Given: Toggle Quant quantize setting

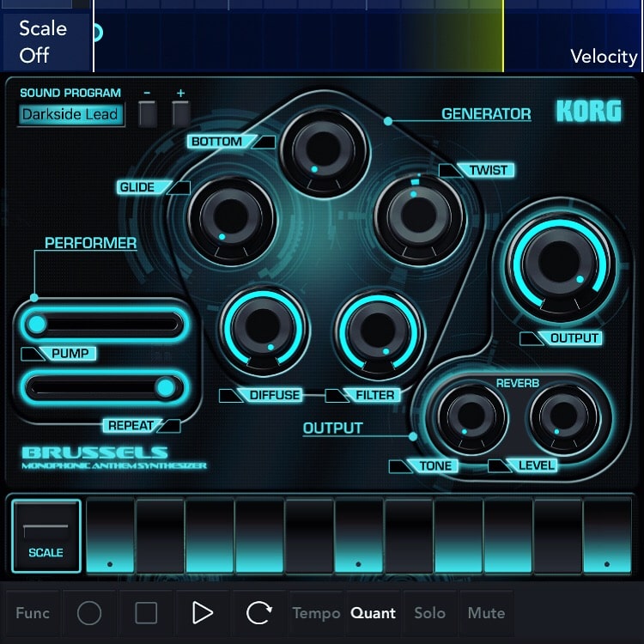Looking at the screenshot, I should 373,612.
